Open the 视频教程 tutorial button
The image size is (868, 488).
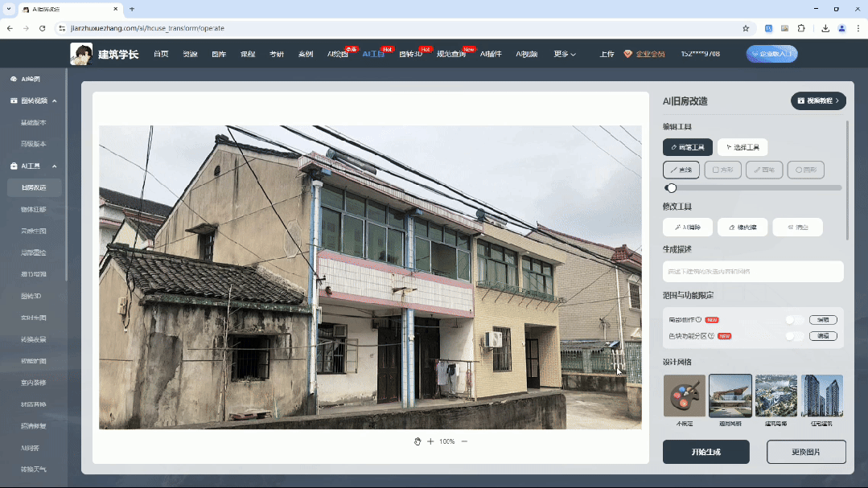tap(818, 100)
